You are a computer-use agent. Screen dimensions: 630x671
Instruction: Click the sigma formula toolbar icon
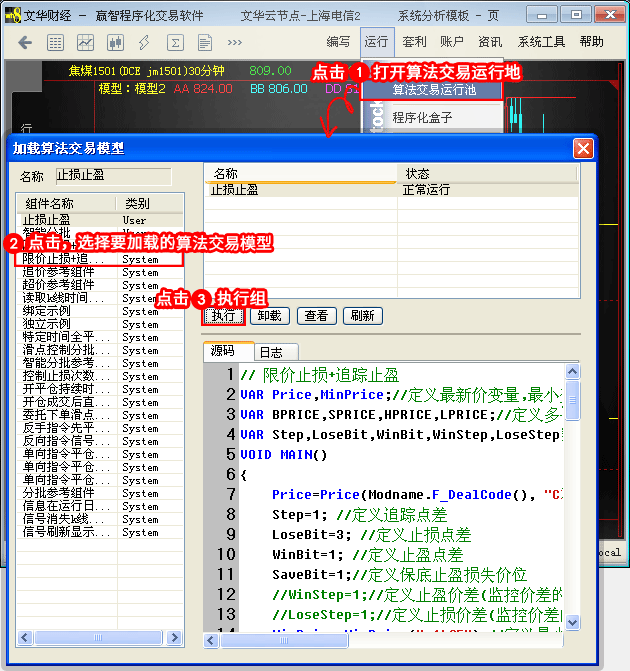click(175, 42)
